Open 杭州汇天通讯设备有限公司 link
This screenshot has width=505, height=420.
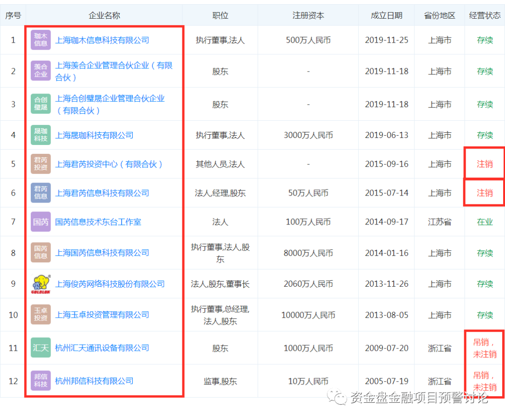(x=102, y=348)
